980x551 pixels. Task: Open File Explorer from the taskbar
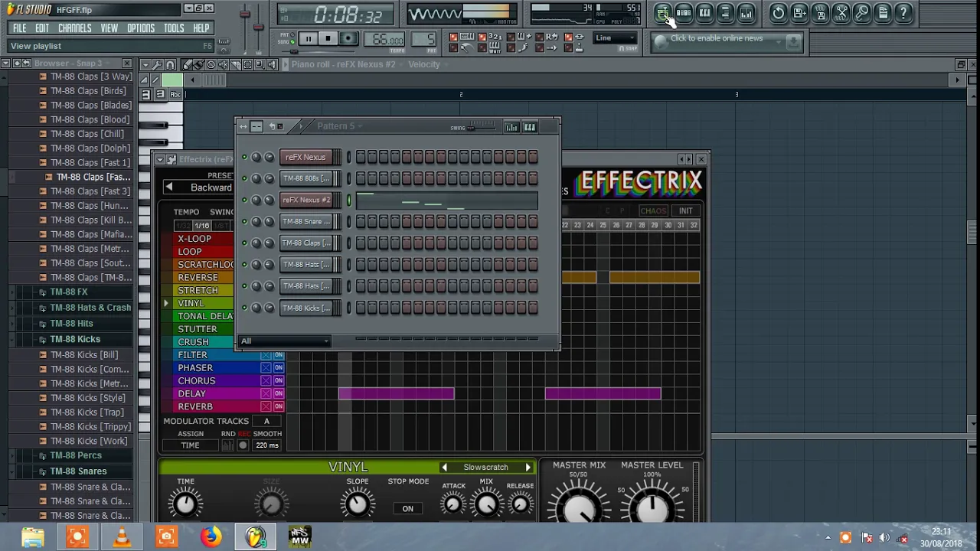[32, 536]
